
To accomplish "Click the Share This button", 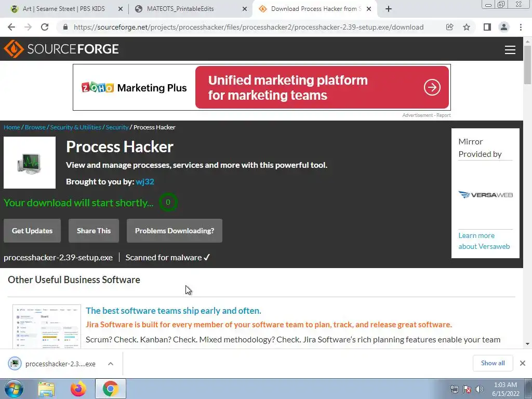I will (94, 231).
